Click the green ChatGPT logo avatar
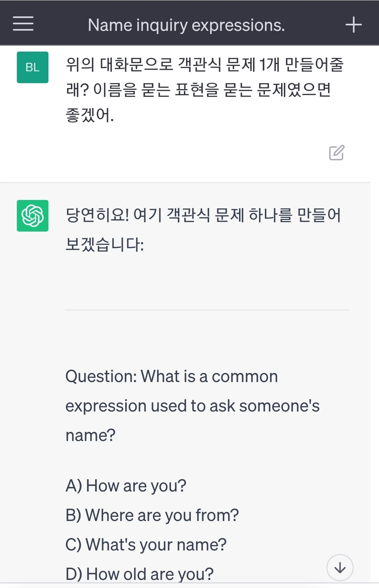This screenshot has height=588, width=379. tap(33, 216)
